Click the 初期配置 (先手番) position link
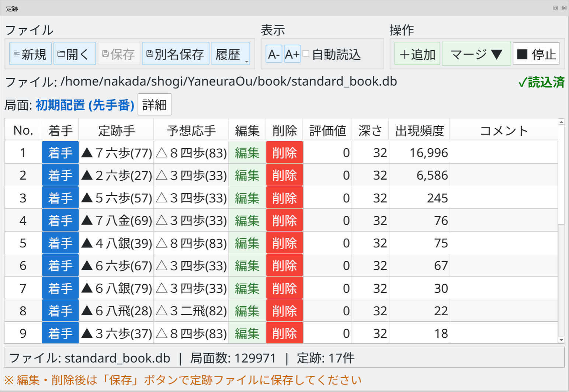 84,105
